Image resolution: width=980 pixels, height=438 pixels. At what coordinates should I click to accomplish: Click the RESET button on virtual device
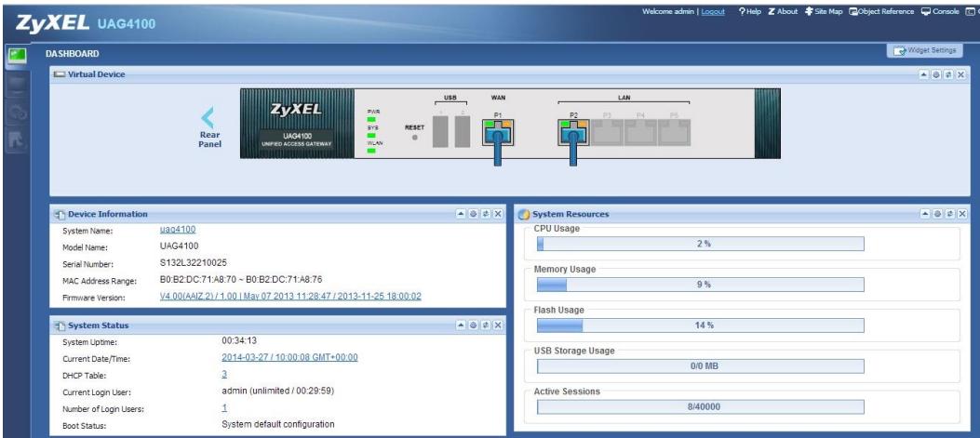point(414,136)
